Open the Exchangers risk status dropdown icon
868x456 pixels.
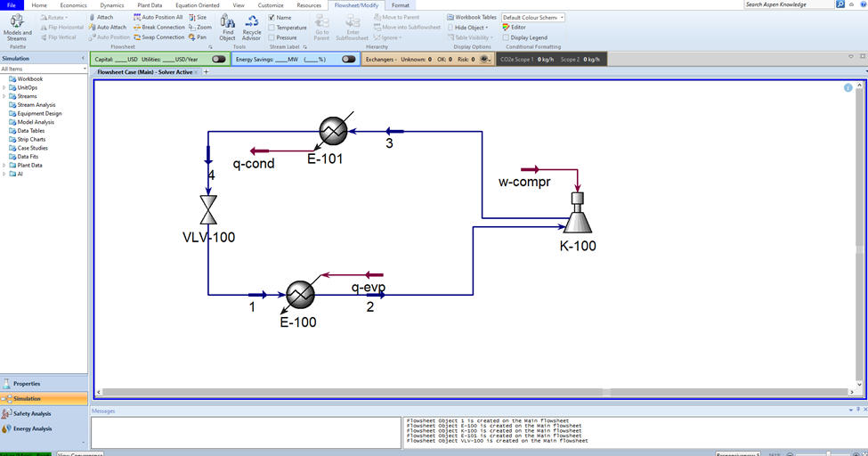coord(485,60)
